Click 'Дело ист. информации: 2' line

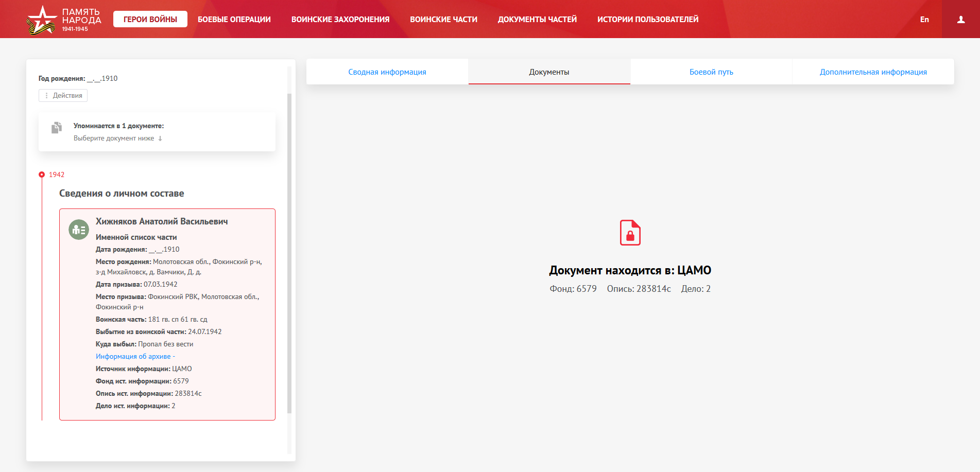[x=135, y=406]
